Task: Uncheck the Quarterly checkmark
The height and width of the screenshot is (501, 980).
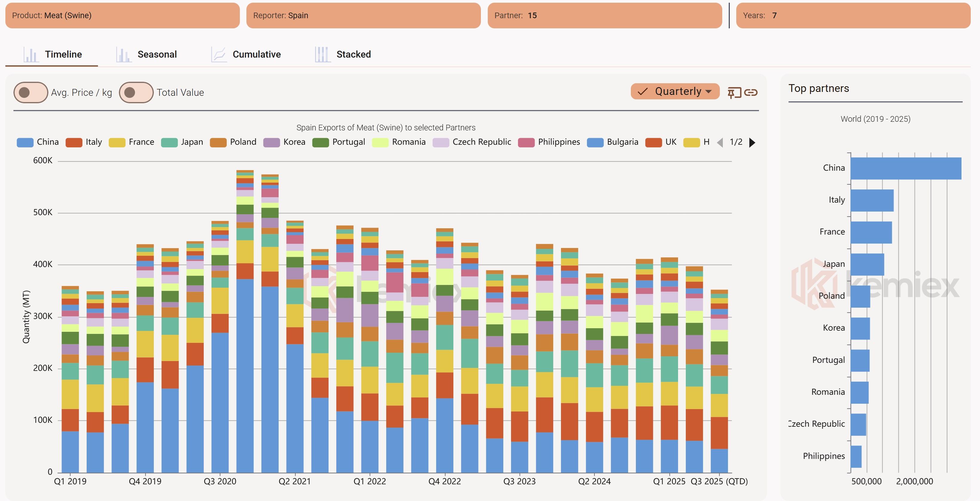Action: pos(642,91)
